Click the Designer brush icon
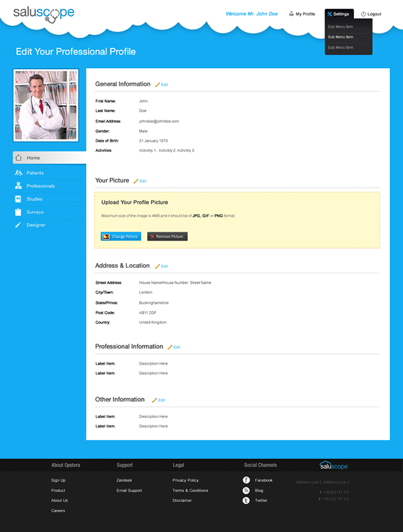The image size is (403, 532). (18, 225)
